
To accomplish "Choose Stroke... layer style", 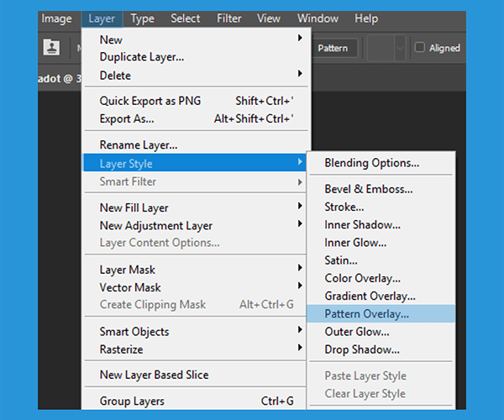I will tap(381, 207).
